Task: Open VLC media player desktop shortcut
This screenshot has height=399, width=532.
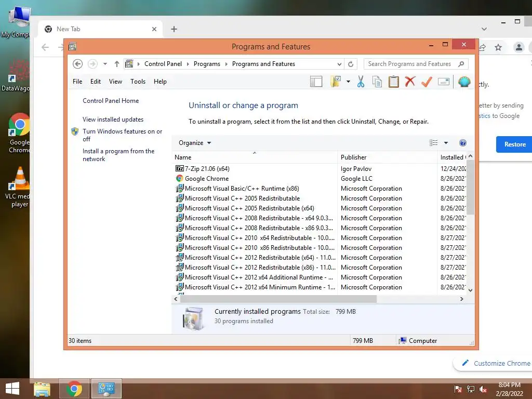Action: 19,188
